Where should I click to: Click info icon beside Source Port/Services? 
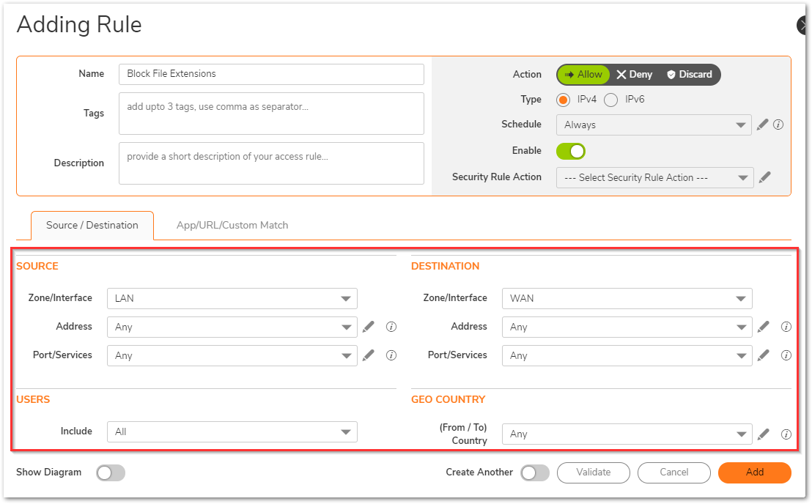(x=391, y=355)
